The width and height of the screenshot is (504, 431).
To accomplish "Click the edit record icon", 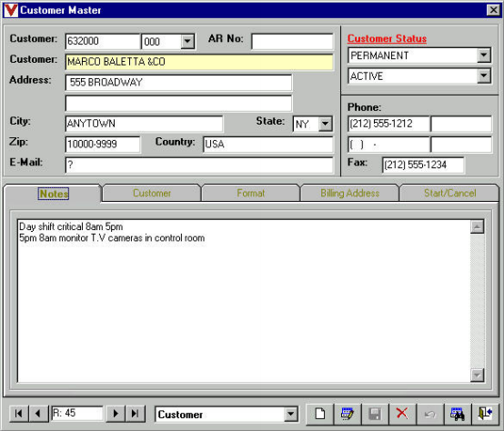I will [x=348, y=414].
